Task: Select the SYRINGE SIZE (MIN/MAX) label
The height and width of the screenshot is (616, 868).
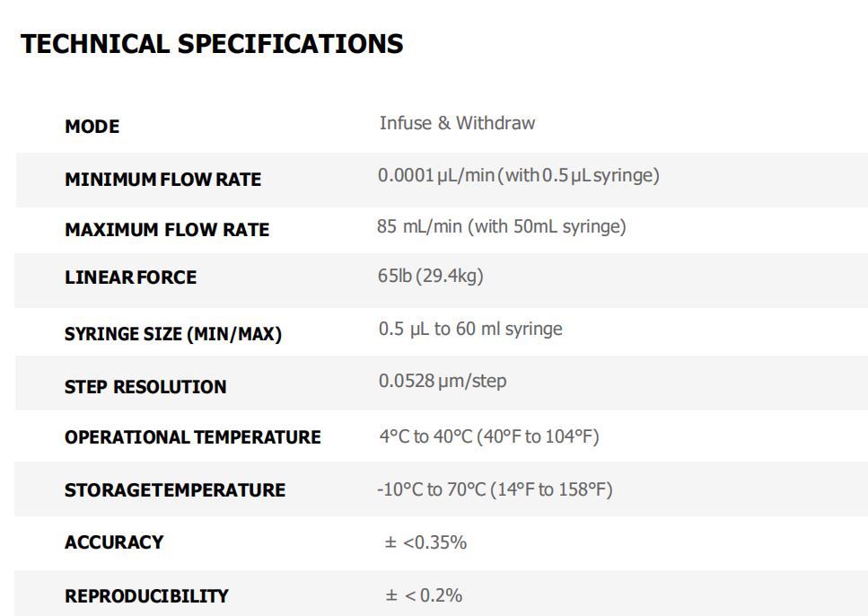Action: coord(173,334)
